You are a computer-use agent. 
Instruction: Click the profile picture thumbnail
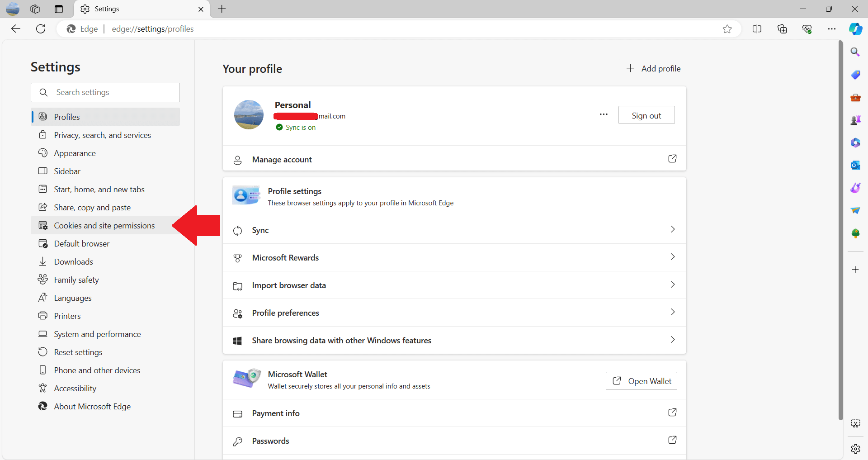tap(249, 114)
